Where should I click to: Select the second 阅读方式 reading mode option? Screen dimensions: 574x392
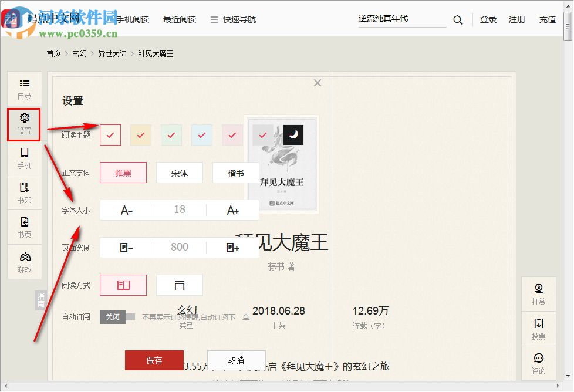(x=180, y=285)
